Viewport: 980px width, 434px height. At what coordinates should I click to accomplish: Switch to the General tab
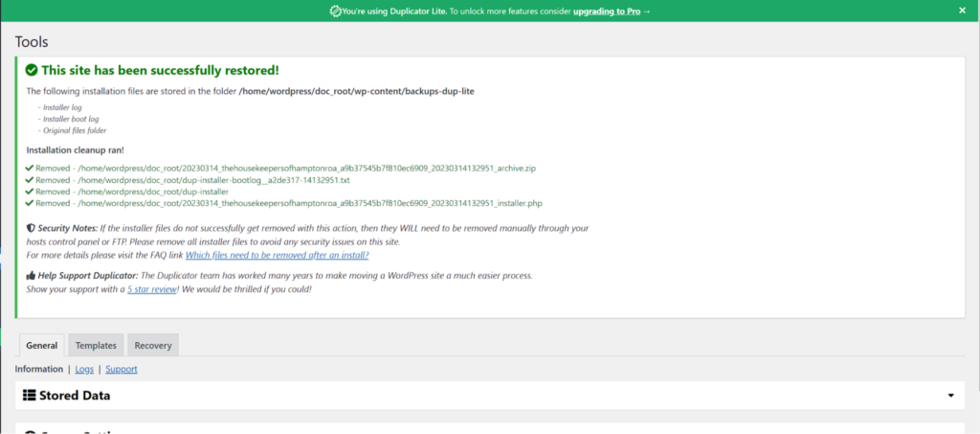42,345
